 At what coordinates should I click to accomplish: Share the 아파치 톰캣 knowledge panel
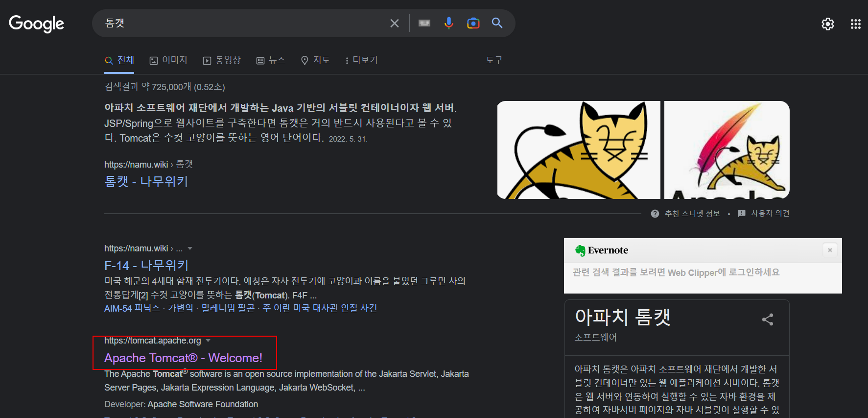pos(768,320)
